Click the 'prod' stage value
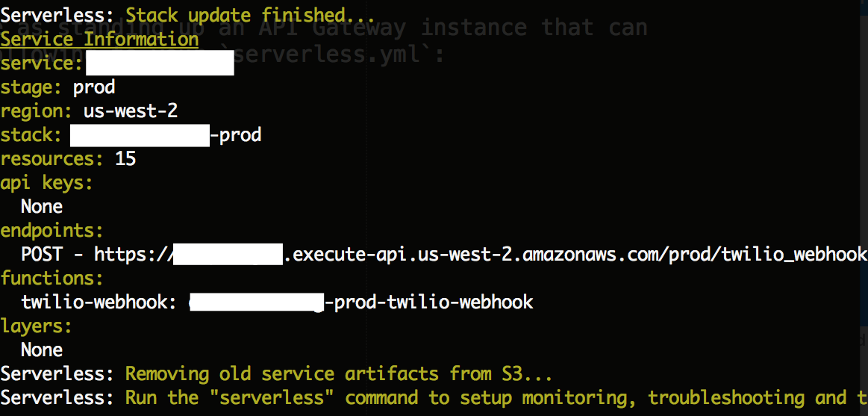Viewport: 868px width, 416px height. (x=94, y=87)
